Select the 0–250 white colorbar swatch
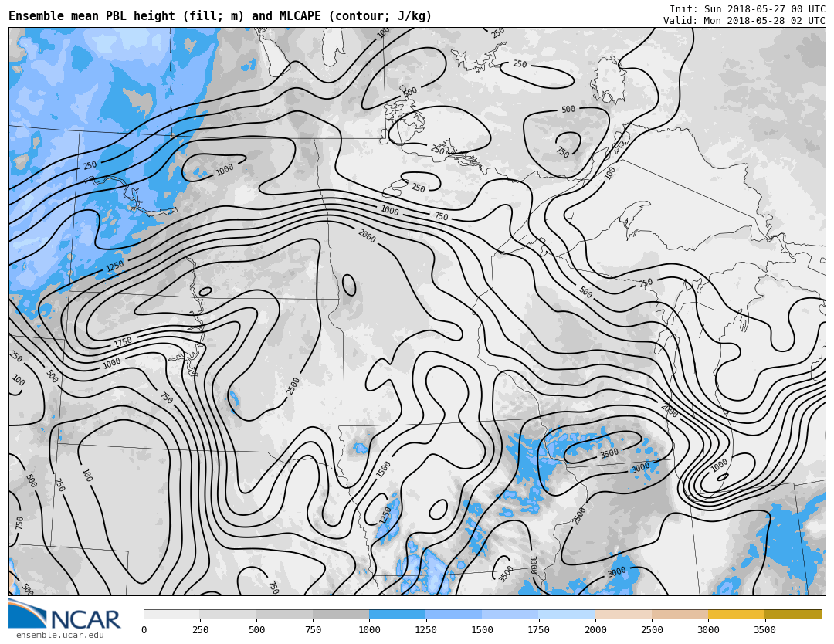The height and width of the screenshot is (644, 834). 171,615
